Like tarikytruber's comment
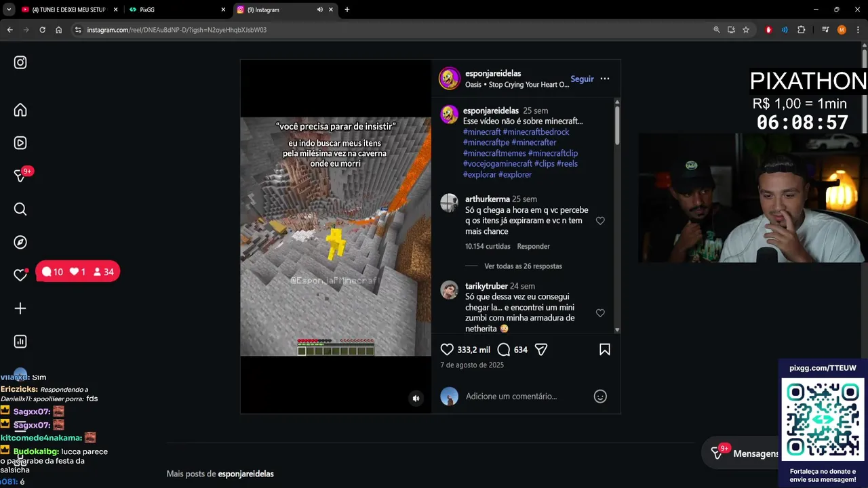868x488 pixels. point(600,313)
